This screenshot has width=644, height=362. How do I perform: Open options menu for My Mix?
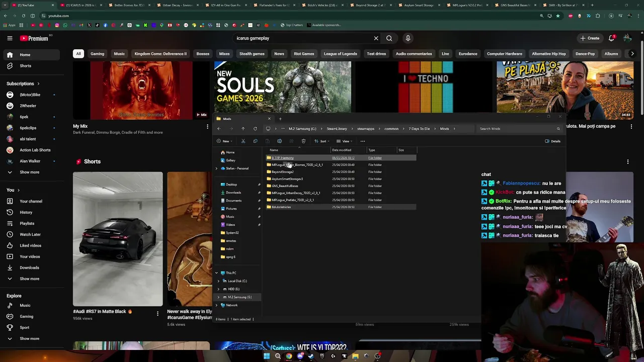click(207, 126)
